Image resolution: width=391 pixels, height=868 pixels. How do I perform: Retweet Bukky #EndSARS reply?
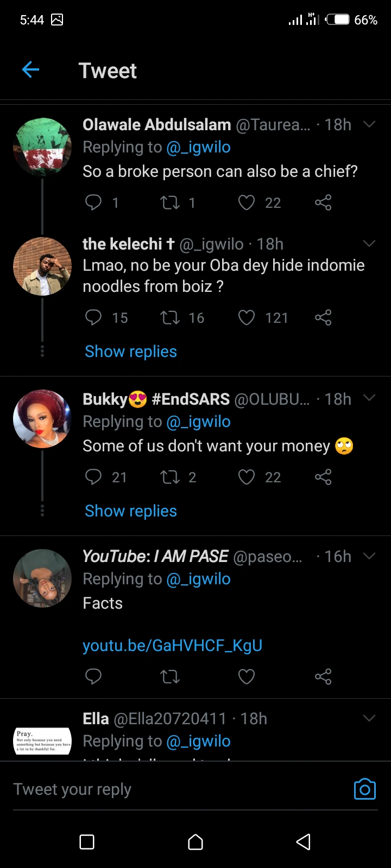click(170, 477)
